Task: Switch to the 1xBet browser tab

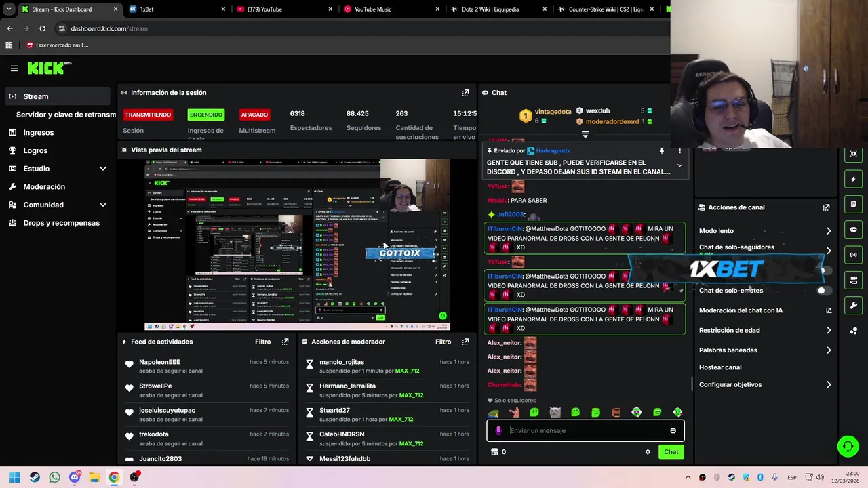Action: [176, 9]
